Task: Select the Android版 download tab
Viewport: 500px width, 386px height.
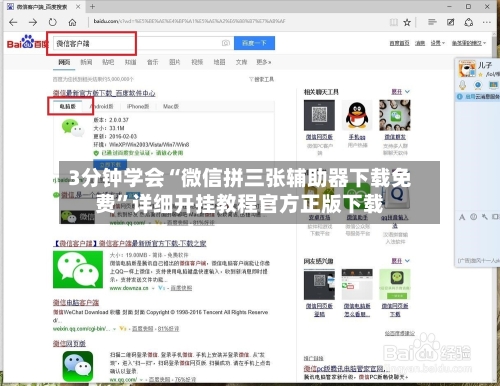Action: 102,106
